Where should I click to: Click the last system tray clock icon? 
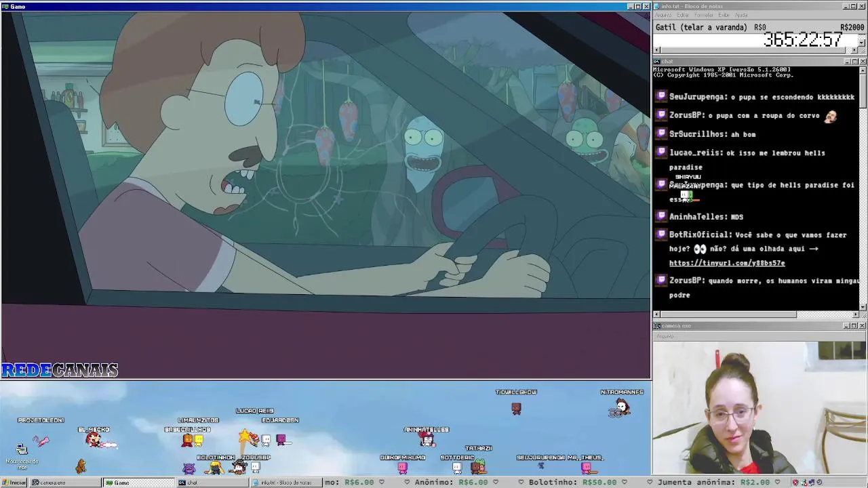pos(820,483)
